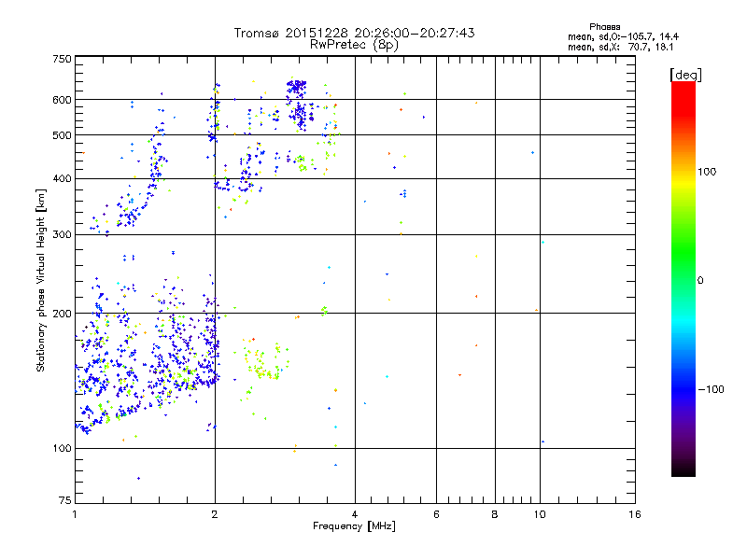Click the 'RwPretec (8p)' subtitle
This screenshot has height=560, width=747.
[x=354, y=45]
